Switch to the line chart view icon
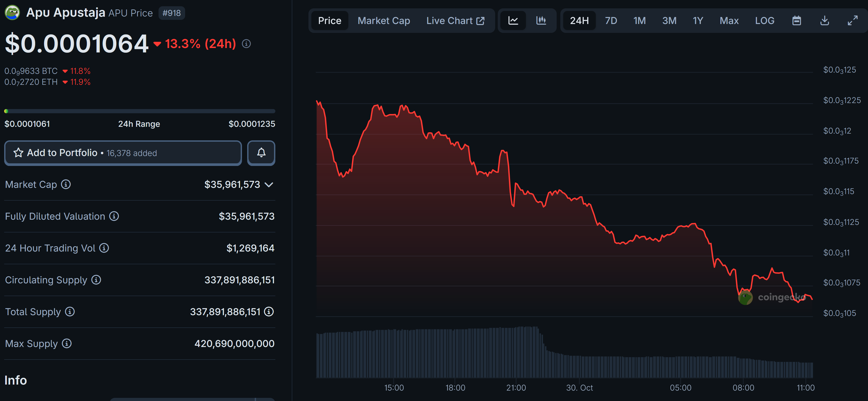The width and height of the screenshot is (868, 401). point(513,21)
